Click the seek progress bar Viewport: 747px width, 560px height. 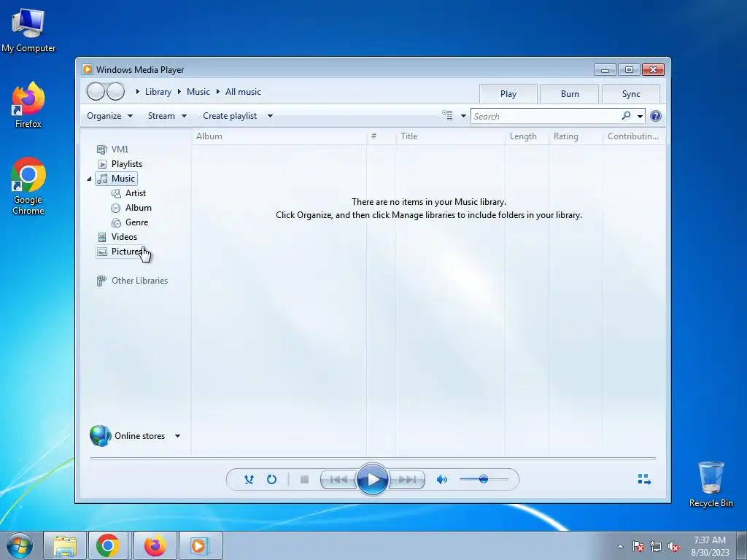pos(373,458)
